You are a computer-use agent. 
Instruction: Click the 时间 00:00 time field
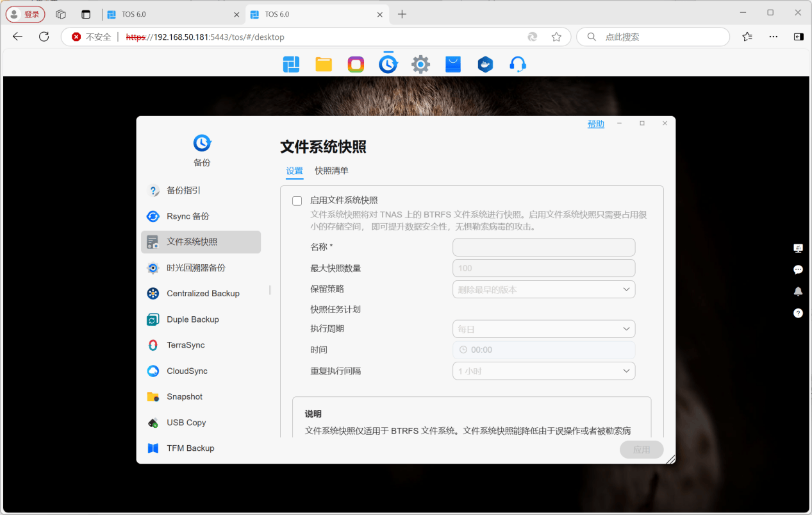click(x=543, y=350)
